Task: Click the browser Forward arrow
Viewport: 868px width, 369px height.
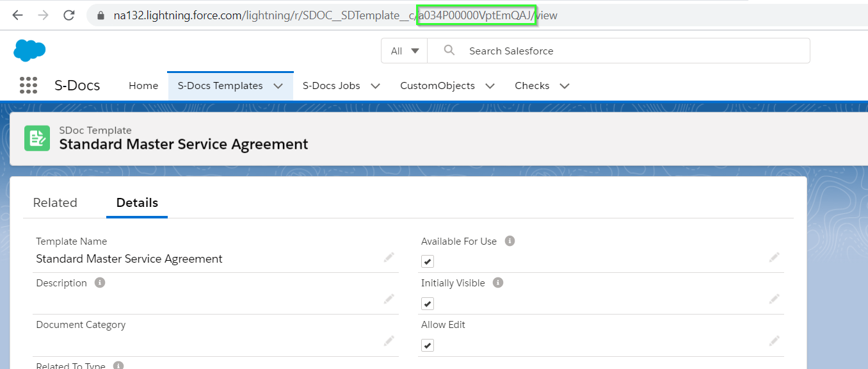Action: pos(43,15)
